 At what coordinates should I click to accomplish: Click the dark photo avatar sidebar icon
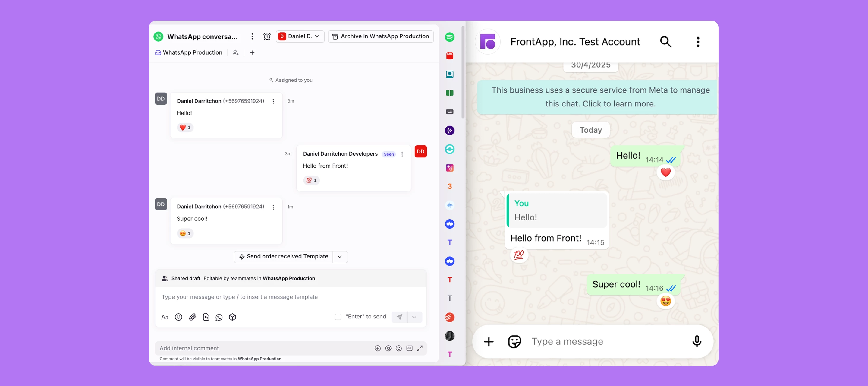coord(449,336)
